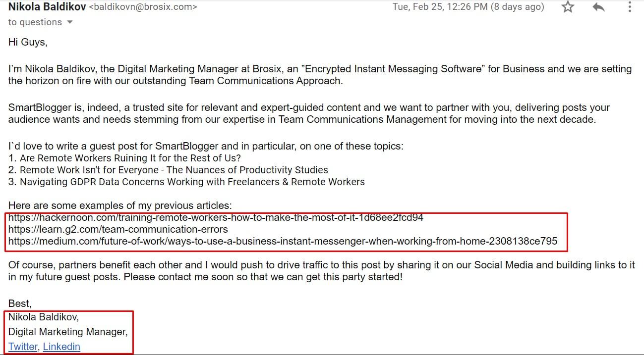Click "Digital Marketing Manager," signature line
644x355 pixels.
(68, 332)
